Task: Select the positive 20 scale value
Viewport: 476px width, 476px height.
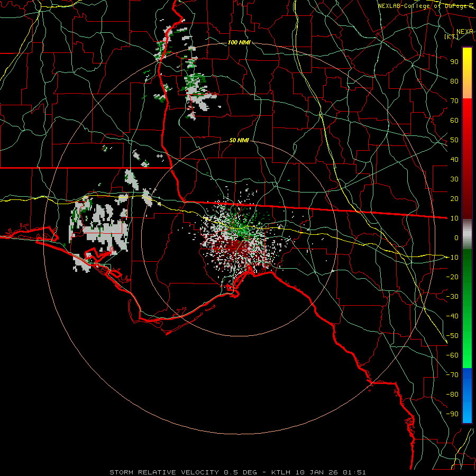Action: point(454,198)
